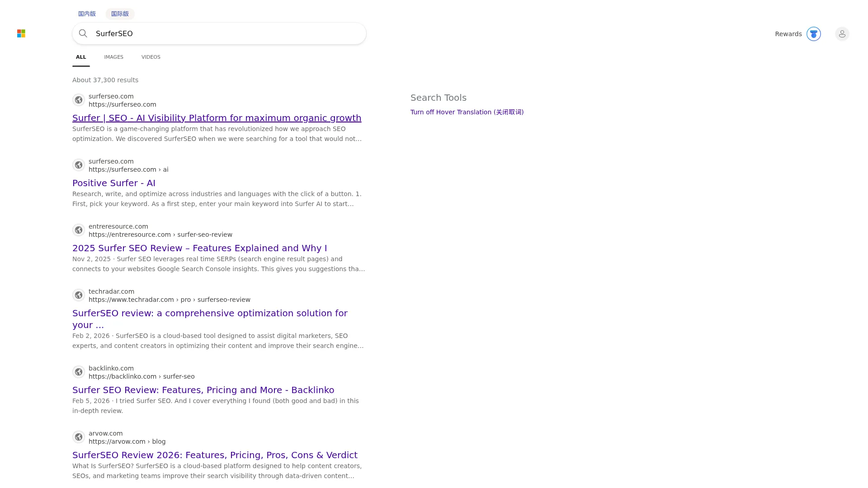The image size is (868, 488).
Task: Click the techradar.com › pro › surferseo-review URL
Action: tap(170, 300)
